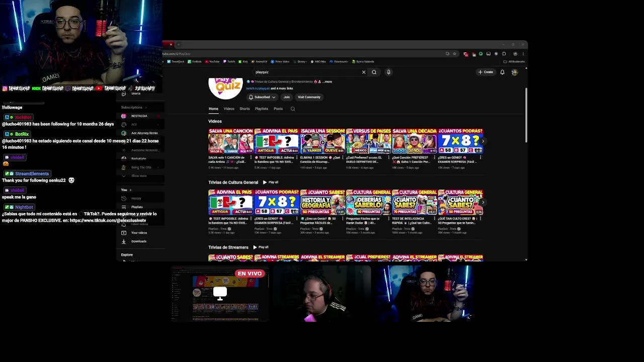Bookmark this page with the star icon
This screenshot has height=362, width=644.
point(454,54)
